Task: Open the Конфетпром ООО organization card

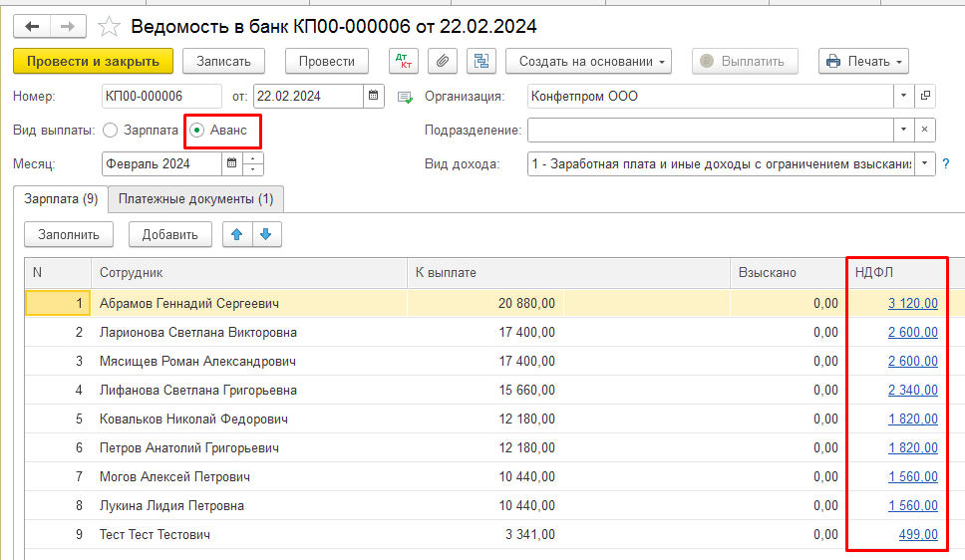Action: 925,96
